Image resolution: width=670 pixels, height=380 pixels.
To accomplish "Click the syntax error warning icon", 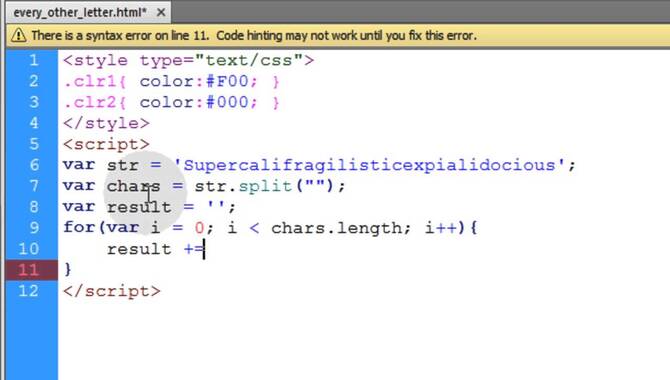I will 18,35.
